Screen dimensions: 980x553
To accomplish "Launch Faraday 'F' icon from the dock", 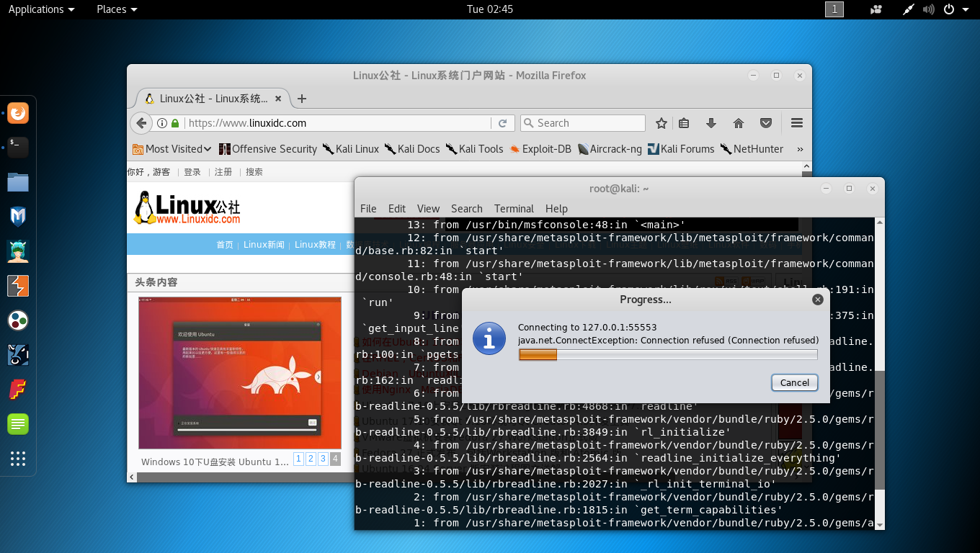I will click(18, 390).
